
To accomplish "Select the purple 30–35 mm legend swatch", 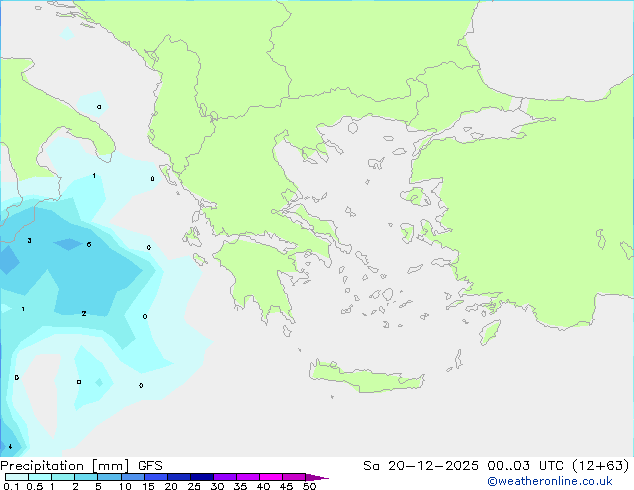I will click(x=224, y=477).
